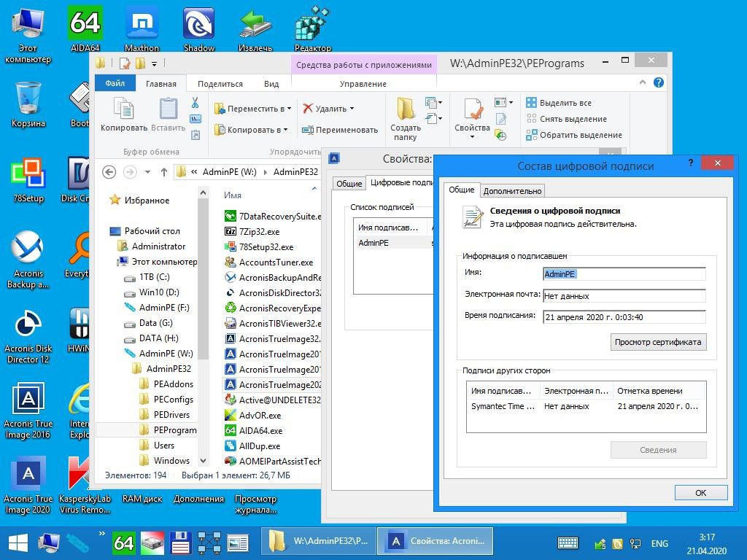The image size is (747, 560).
Task: Select Общие tab in Свойства window
Action: 349,183
